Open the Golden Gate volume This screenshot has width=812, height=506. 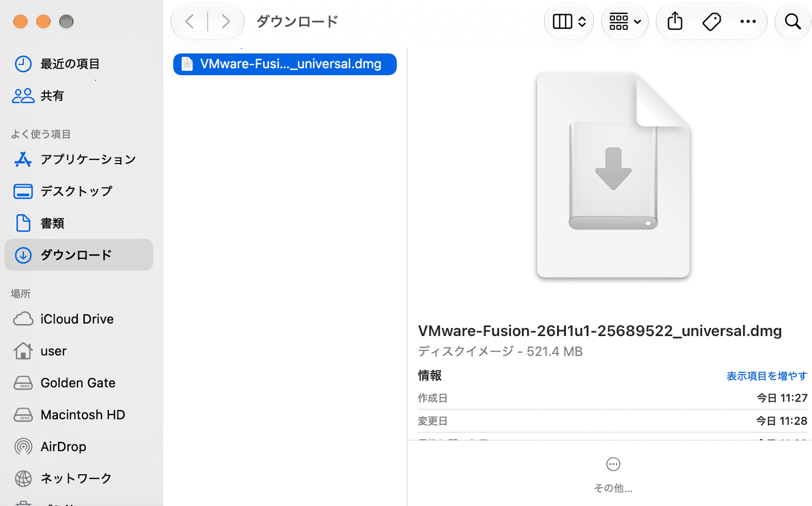coord(79,383)
